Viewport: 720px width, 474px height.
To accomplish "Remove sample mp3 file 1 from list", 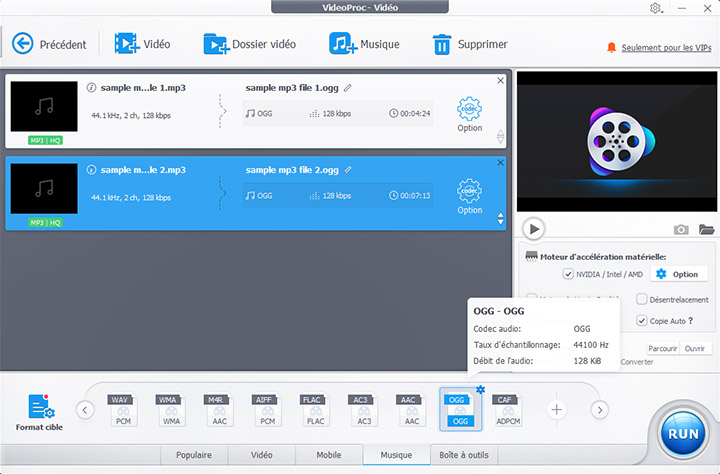I will [501, 80].
